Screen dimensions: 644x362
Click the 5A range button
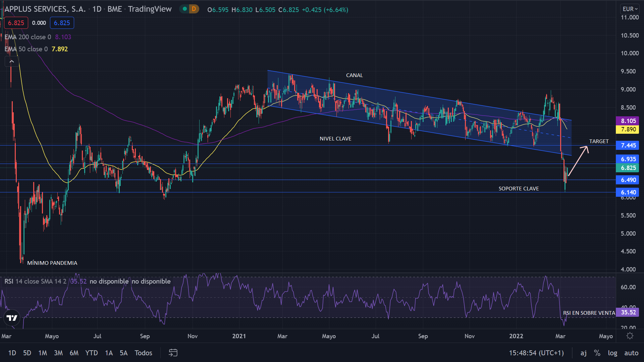[123, 353]
